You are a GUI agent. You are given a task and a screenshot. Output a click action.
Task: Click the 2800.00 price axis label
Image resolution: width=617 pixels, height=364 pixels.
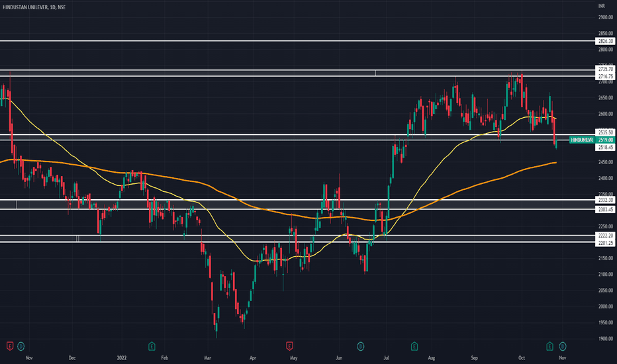[606, 50]
